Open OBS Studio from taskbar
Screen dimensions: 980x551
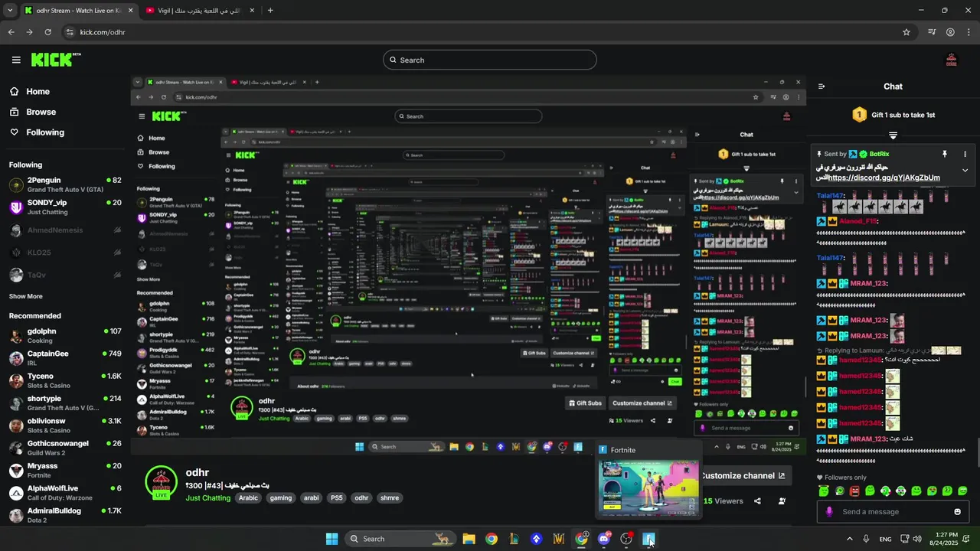626,539
